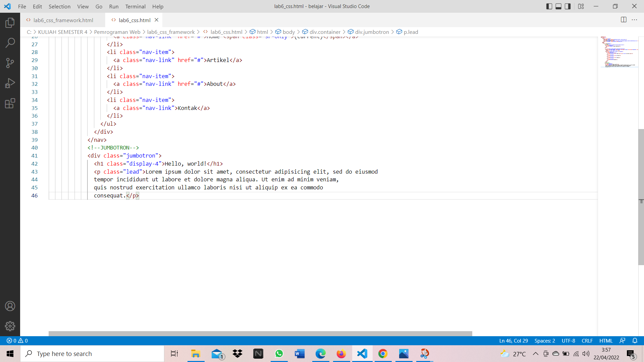The height and width of the screenshot is (362, 644).
Task: Open the Customize Layout control
Action: 581,6
